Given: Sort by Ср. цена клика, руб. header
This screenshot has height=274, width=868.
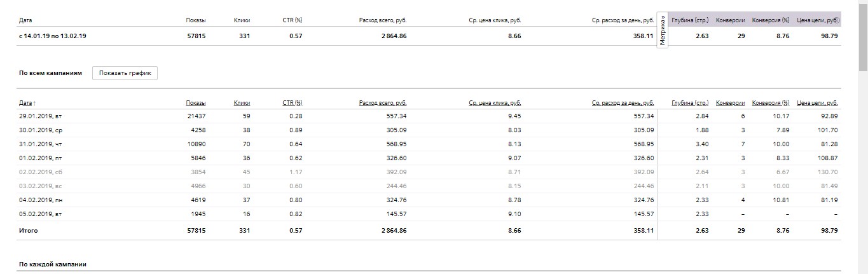Looking at the screenshot, I should point(495,103).
